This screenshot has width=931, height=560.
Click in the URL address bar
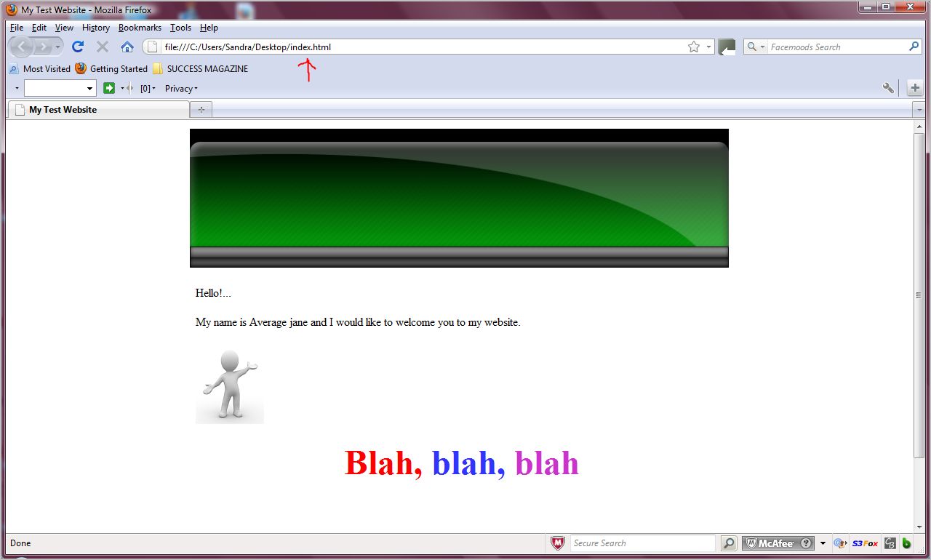(422, 47)
